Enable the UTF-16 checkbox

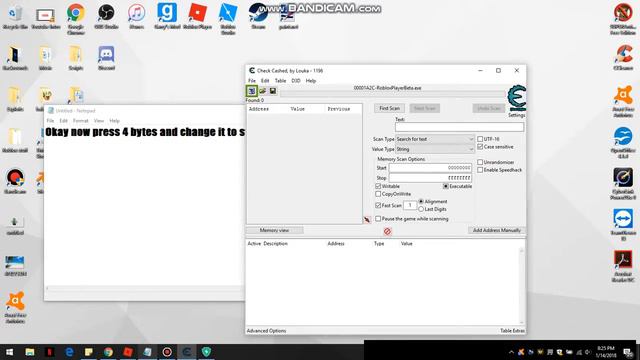480,139
